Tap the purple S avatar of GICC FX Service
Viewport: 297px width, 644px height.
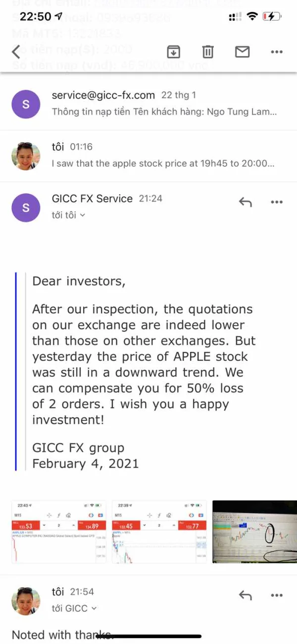pos(26,207)
